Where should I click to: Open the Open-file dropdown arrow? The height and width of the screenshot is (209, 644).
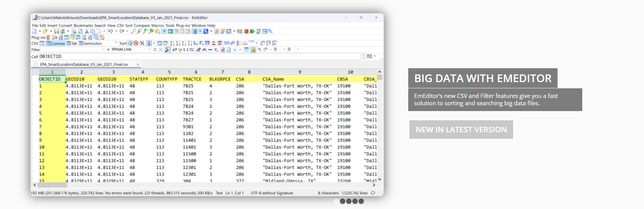click(51, 31)
